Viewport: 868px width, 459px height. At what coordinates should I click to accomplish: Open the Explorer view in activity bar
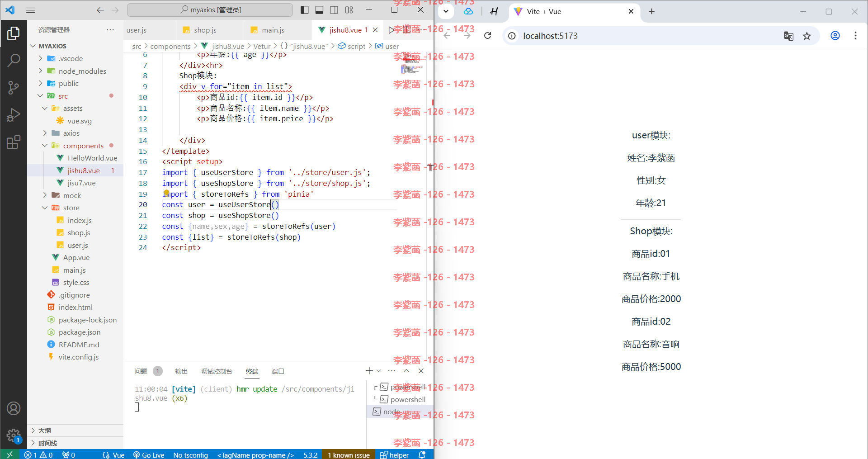[14, 33]
